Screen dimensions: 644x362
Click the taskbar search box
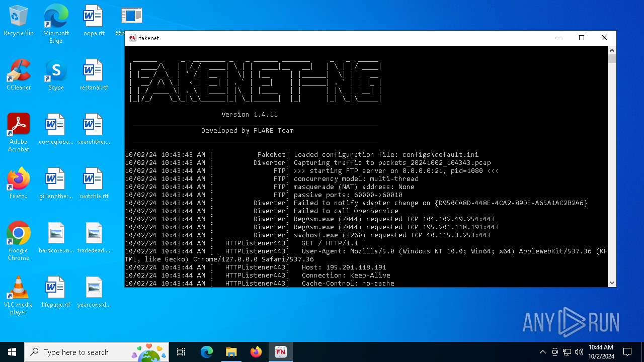[98, 352]
